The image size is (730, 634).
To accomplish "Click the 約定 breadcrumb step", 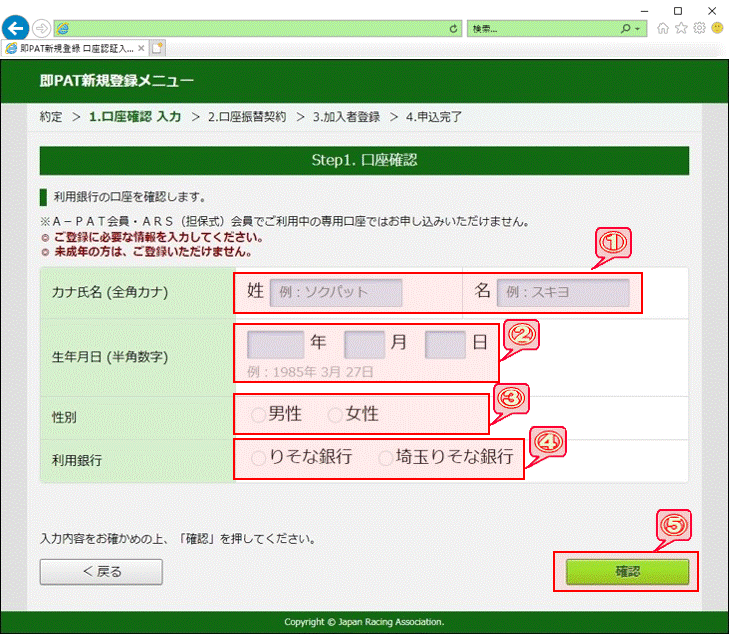I will point(51,117).
